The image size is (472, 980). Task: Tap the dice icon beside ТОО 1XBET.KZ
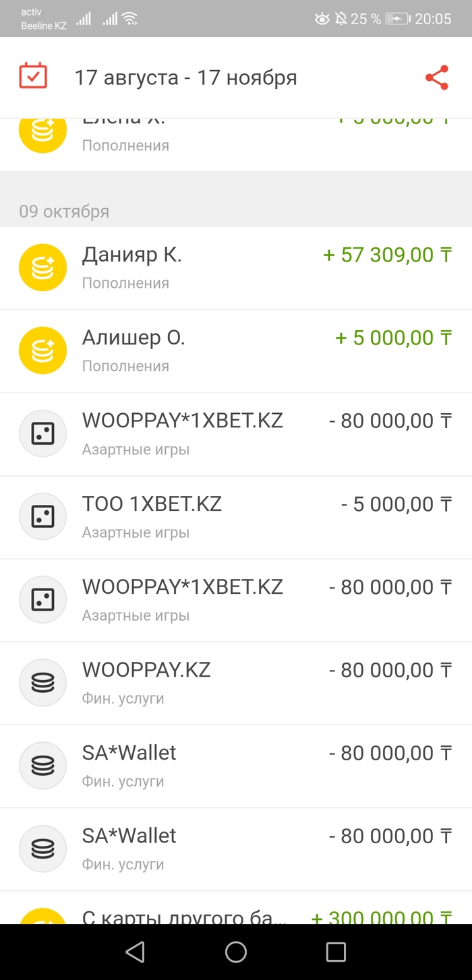point(42,517)
